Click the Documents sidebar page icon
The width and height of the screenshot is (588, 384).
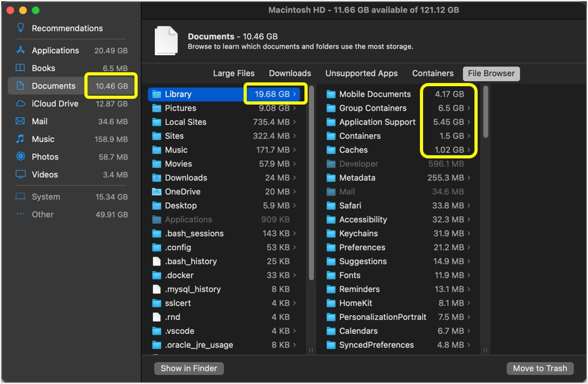pos(20,86)
